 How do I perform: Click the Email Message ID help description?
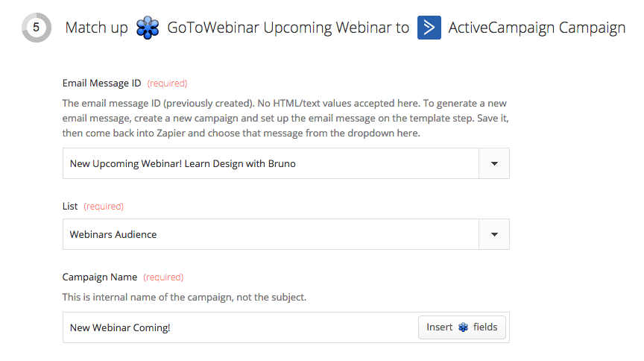(285, 118)
